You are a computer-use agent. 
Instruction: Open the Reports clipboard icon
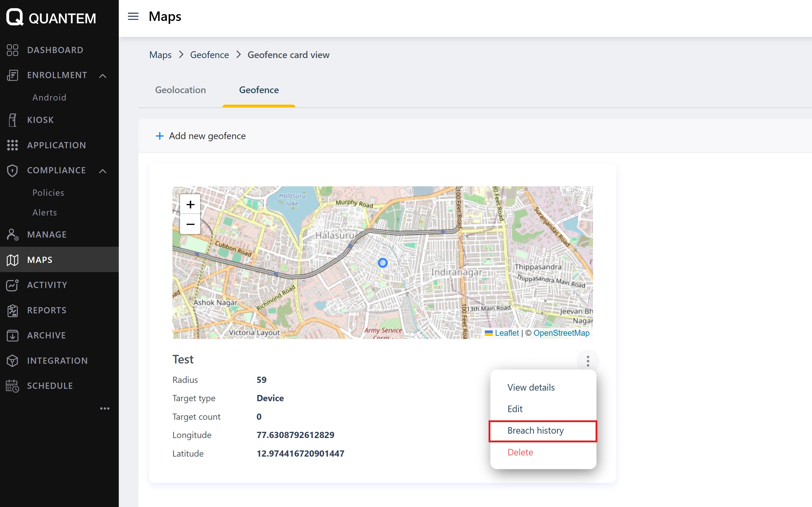click(12, 310)
